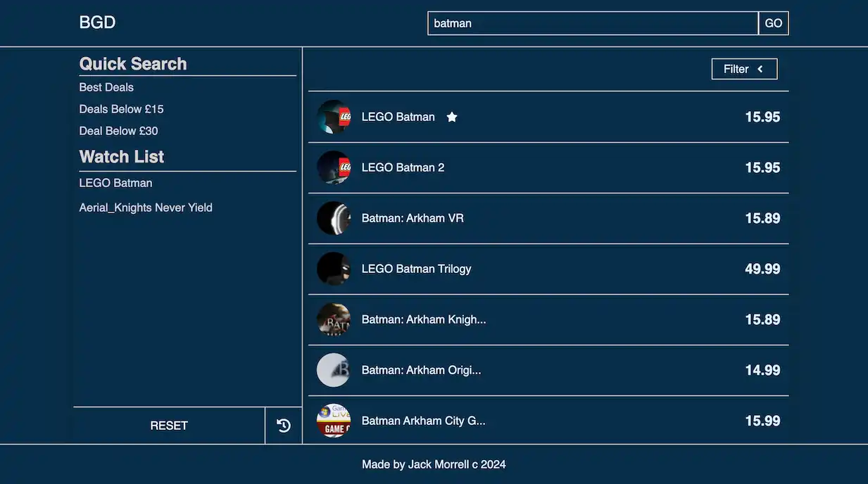Viewport: 868px width, 484px height.
Task: Click the 15.89 price of Batman: Arkham VR
Action: pyautogui.click(x=762, y=218)
